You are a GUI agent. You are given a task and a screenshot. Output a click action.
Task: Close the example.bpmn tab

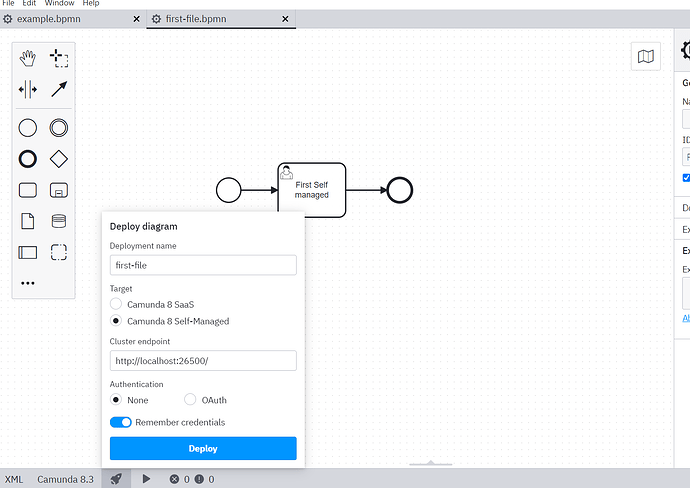[136, 19]
